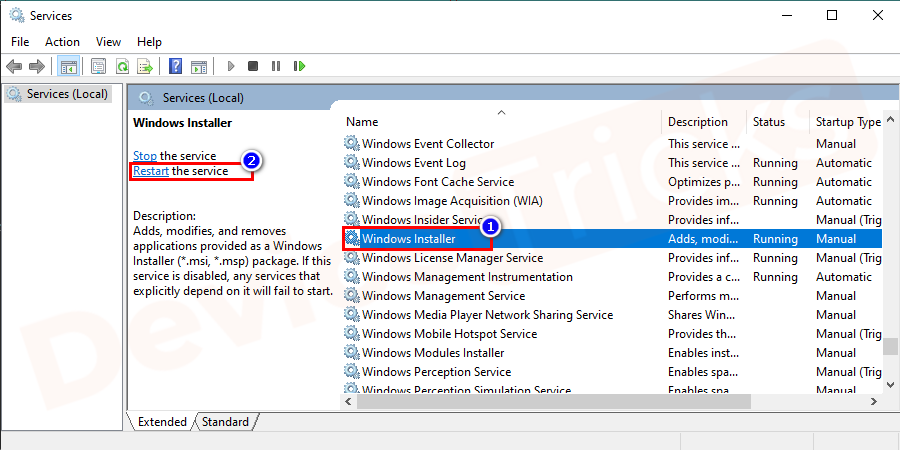
Task: Select the Windows Management Instrumentation name
Action: pyautogui.click(x=467, y=277)
